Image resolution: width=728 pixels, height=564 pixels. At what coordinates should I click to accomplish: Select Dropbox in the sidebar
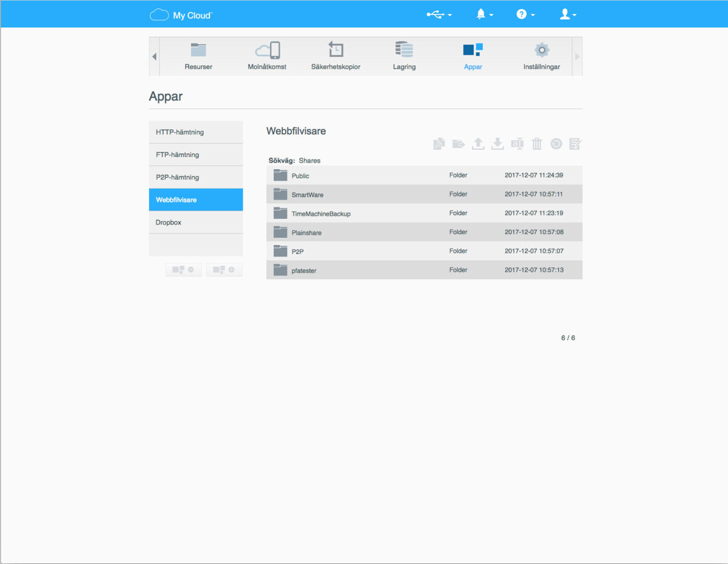pos(196,223)
